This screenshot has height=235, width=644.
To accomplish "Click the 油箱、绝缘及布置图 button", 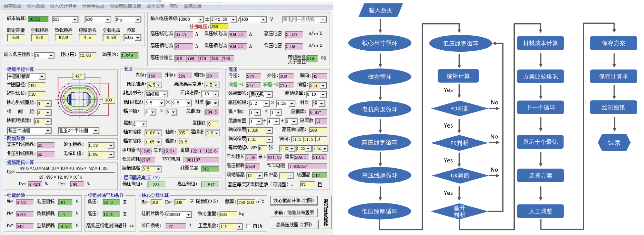I will (x=294, y=213).
